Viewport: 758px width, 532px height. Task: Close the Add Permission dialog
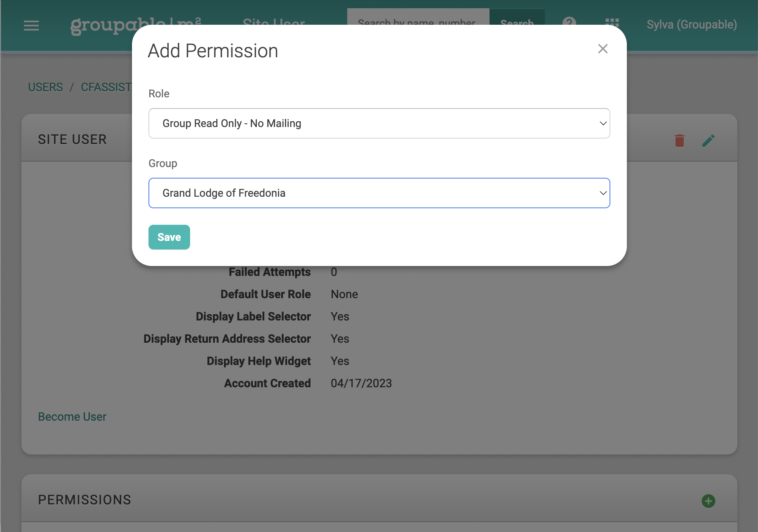point(603,49)
